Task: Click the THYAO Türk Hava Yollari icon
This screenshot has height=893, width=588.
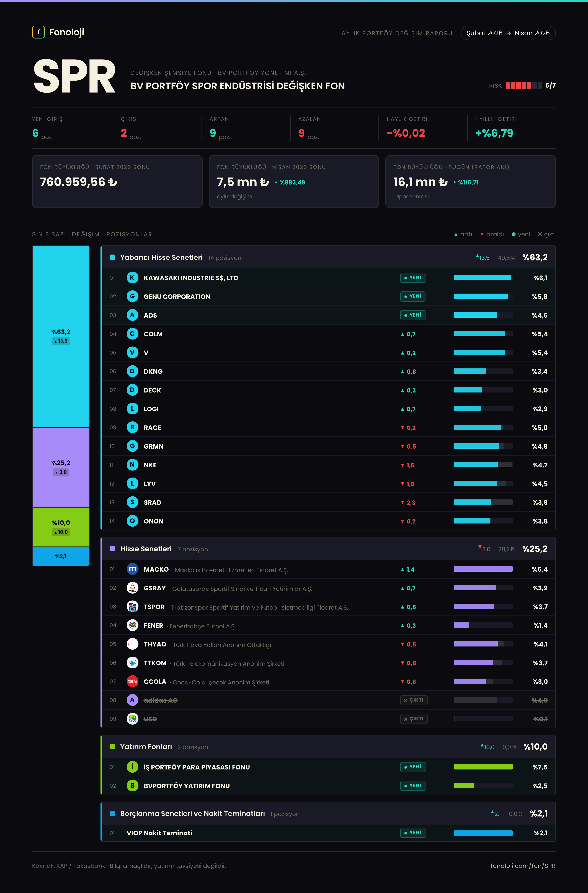Action: (132, 644)
